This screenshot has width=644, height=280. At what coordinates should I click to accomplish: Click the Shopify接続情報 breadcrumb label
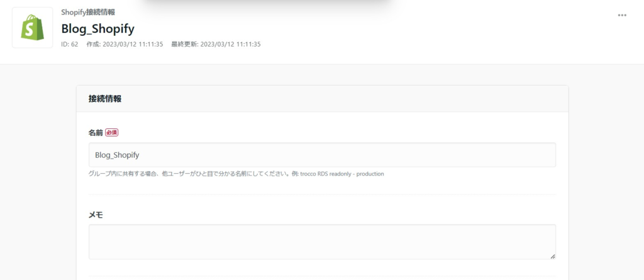(x=88, y=13)
